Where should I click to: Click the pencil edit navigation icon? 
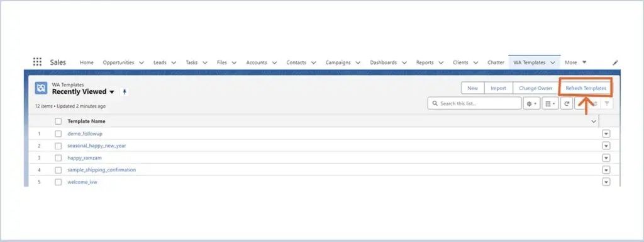pyautogui.click(x=615, y=63)
